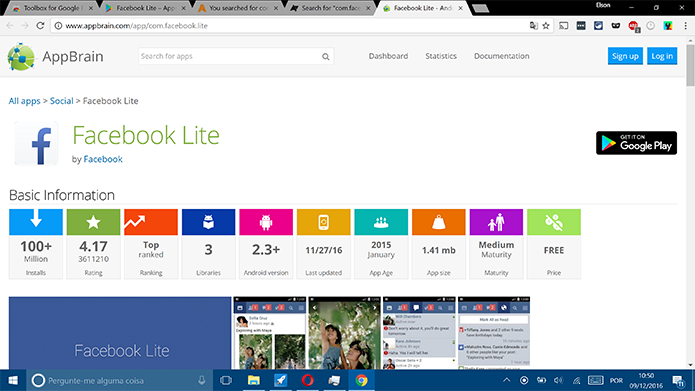
Task: Open the Facebook developer link
Action: coord(103,159)
